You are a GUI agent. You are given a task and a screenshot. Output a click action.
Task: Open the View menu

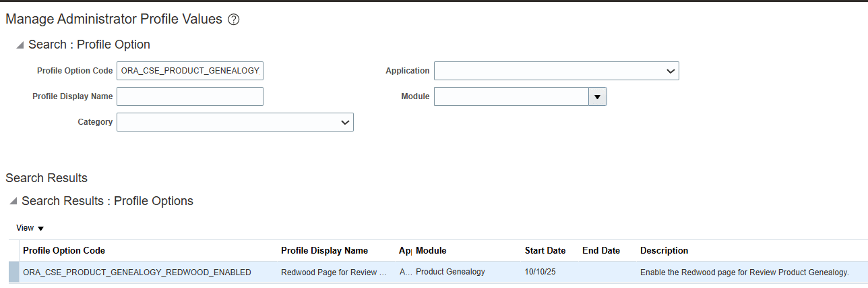pyautogui.click(x=30, y=228)
